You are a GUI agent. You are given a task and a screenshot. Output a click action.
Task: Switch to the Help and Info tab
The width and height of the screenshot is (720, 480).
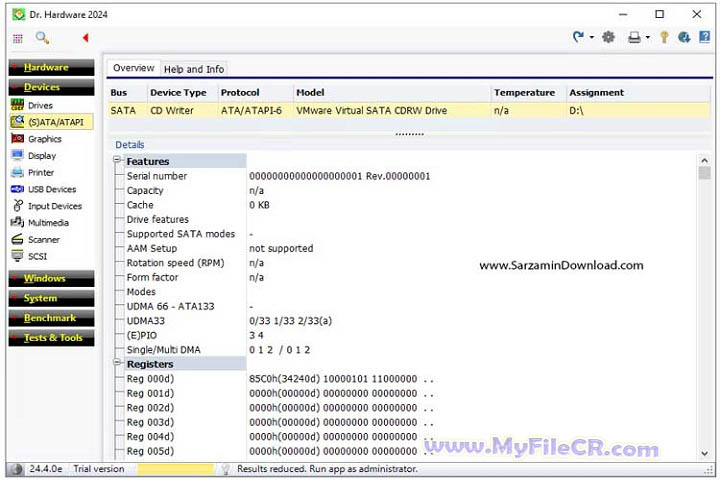(194, 69)
